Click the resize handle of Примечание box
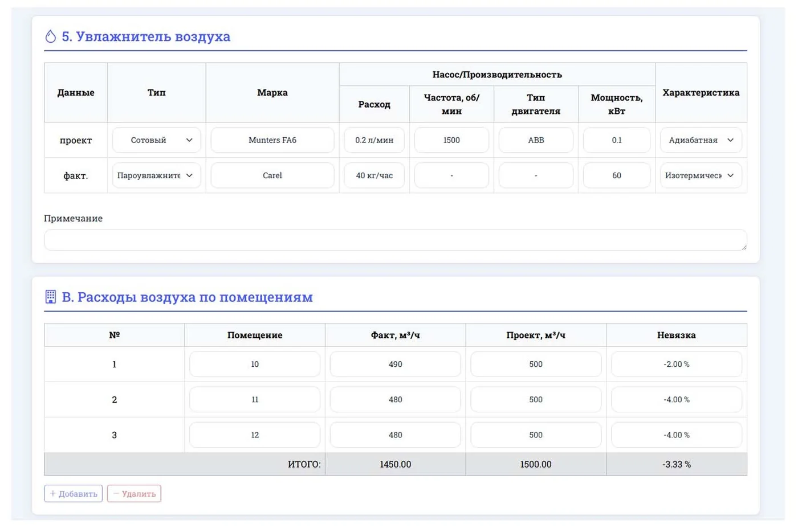This screenshot has width=798, height=532. click(743, 247)
